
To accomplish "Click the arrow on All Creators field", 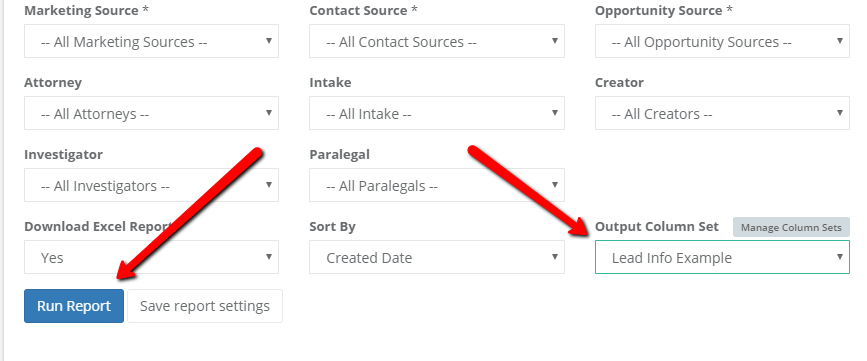I will pyautogui.click(x=839, y=112).
